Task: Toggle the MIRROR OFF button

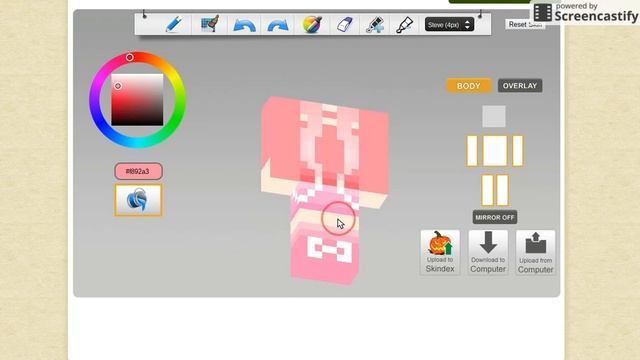Action: (x=495, y=217)
